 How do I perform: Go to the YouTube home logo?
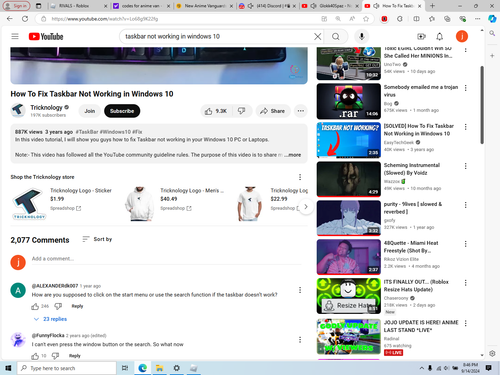tap(46, 36)
